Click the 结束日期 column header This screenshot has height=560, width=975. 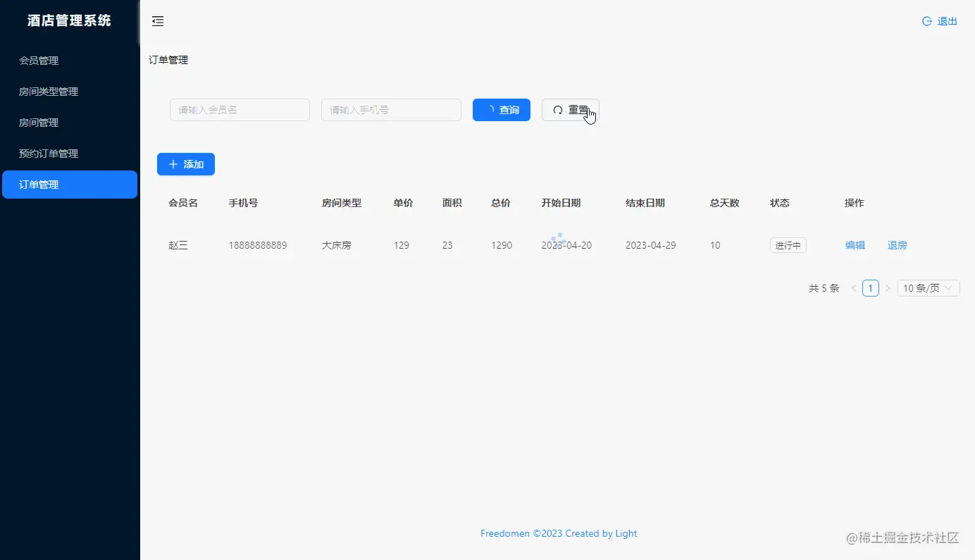pos(645,203)
